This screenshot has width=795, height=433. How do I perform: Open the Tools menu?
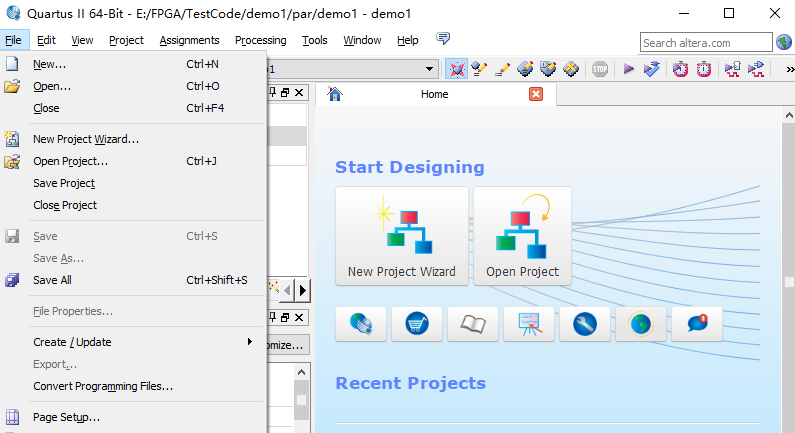(x=314, y=40)
